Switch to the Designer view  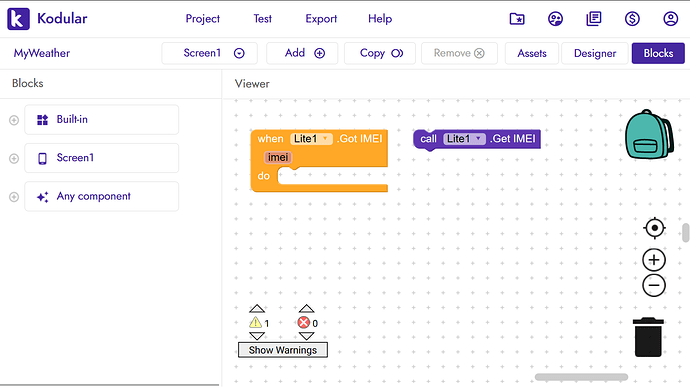(x=595, y=53)
